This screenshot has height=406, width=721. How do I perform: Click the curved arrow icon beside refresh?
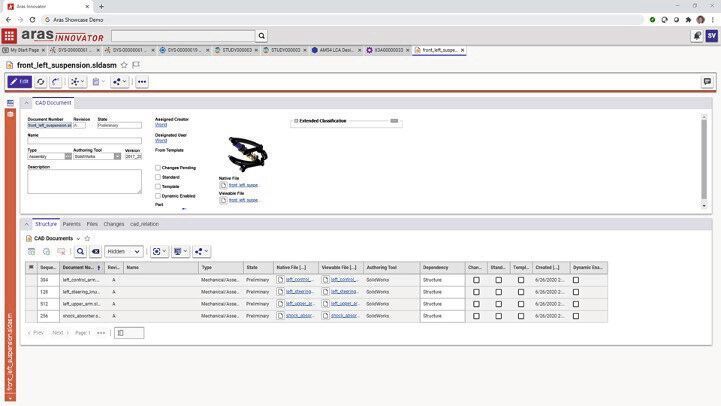point(56,82)
